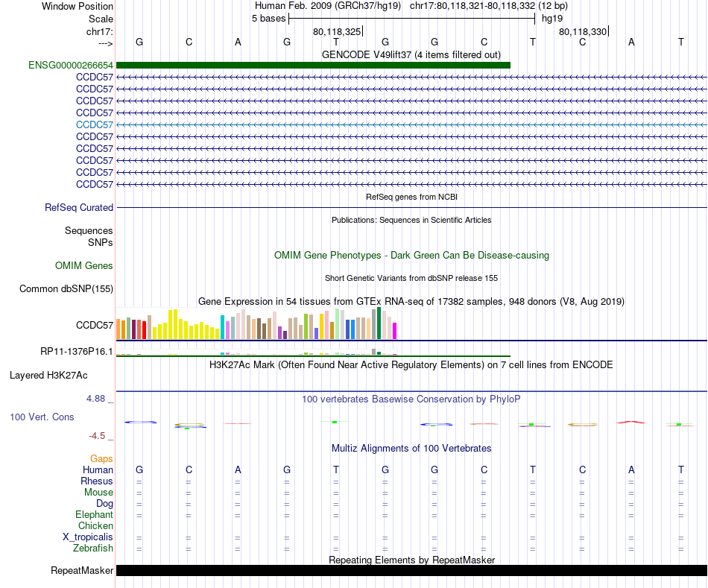This screenshot has width=708, height=588.
Task: Open Multiz Alignments of 100 Vertebrates title
Action: [x=411, y=449]
